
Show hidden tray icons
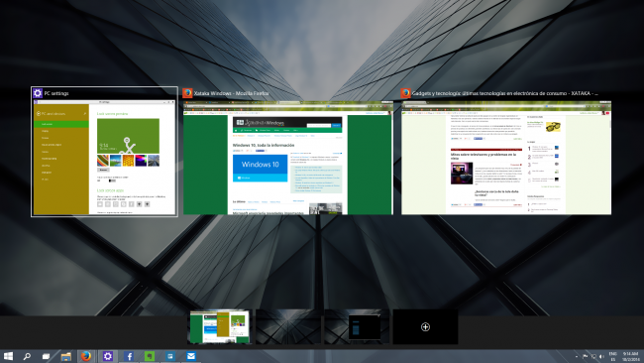(577, 356)
